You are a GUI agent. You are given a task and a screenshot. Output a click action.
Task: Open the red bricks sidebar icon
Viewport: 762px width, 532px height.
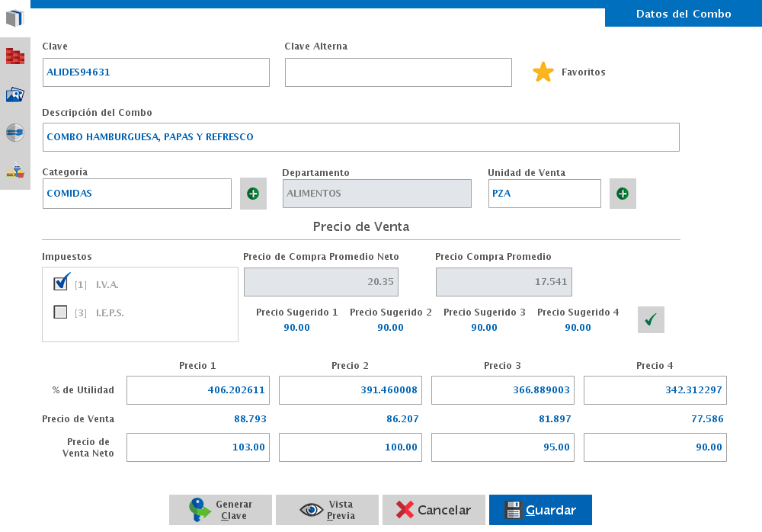tap(15, 56)
